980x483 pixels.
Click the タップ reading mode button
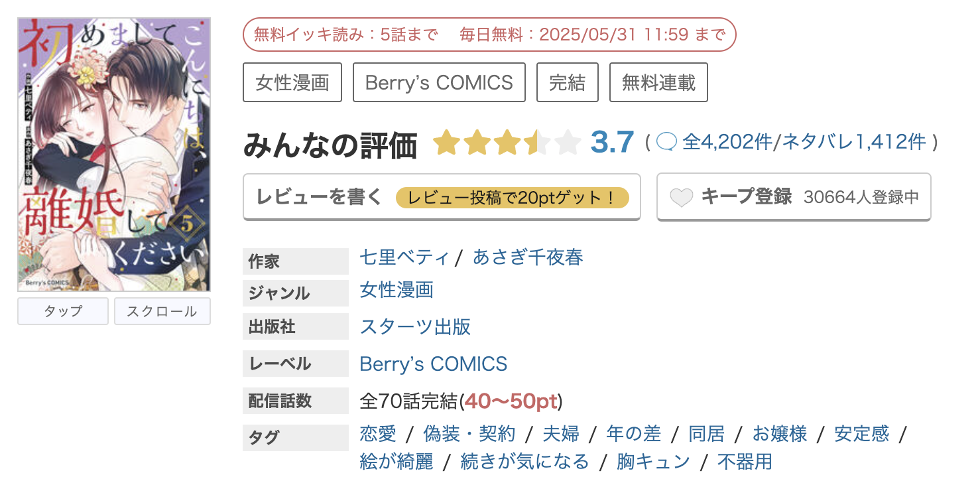(x=62, y=310)
